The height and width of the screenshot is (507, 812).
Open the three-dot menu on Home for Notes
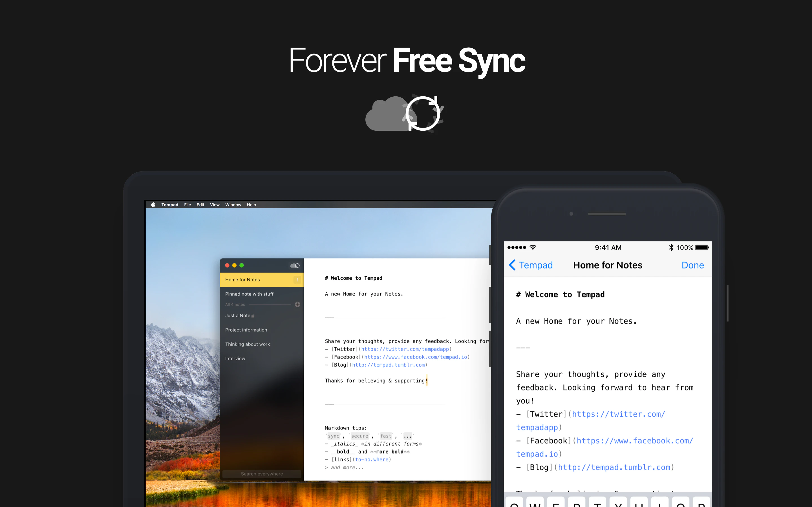[x=297, y=280]
